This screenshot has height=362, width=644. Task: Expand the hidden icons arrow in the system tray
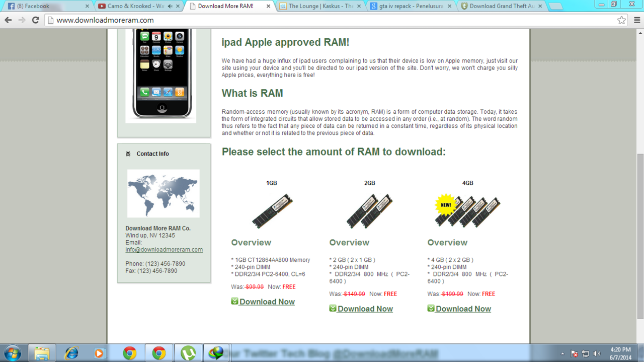(x=563, y=353)
